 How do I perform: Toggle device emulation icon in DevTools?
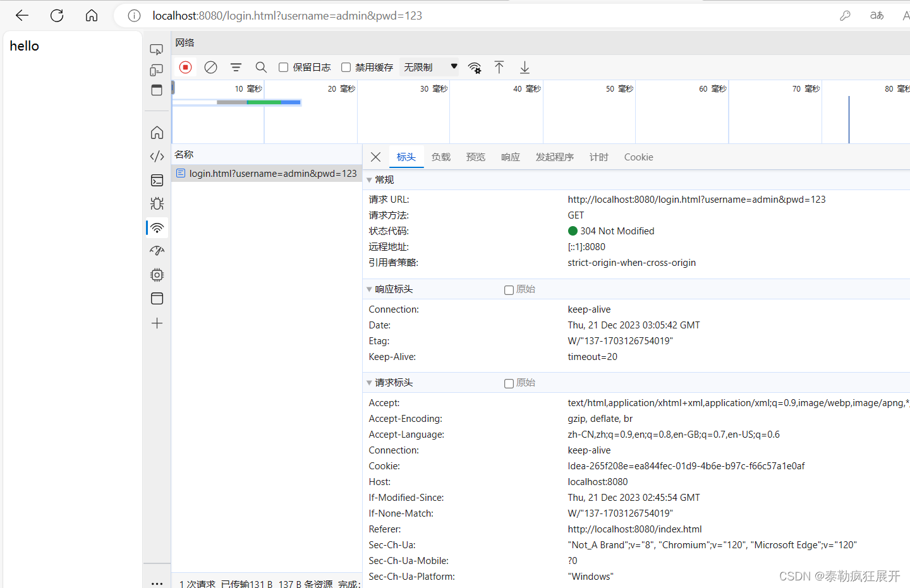157,70
